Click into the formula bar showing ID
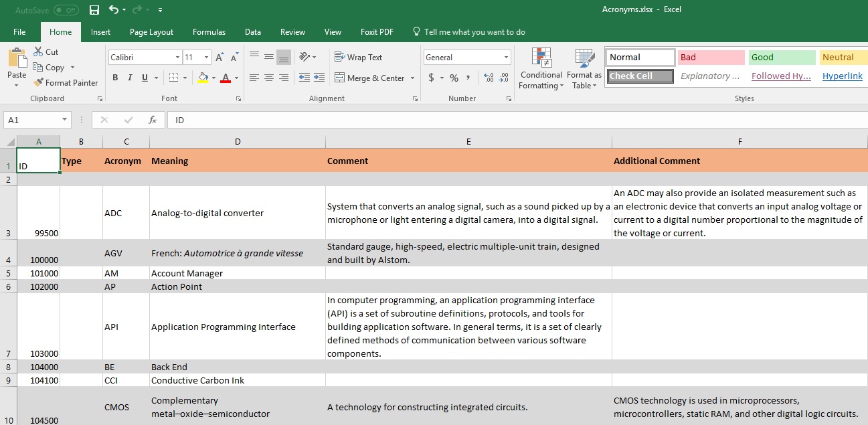868x425 pixels. pos(517,120)
